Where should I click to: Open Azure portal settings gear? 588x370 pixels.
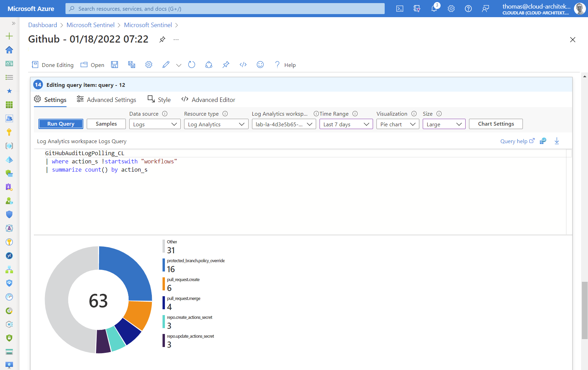pyautogui.click(x=451, y=9)
